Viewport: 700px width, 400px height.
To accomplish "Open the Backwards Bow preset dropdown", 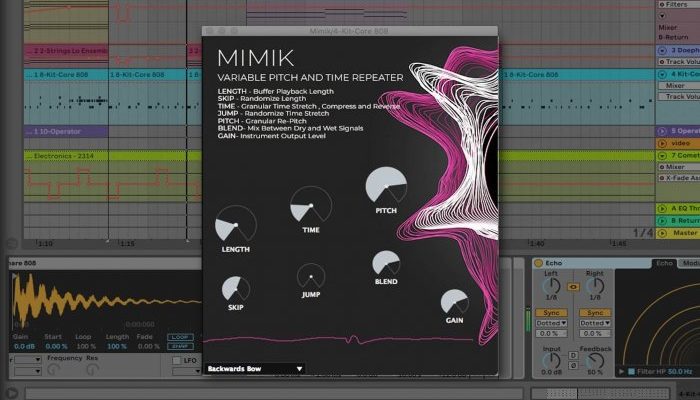I will (x=254, y=369).
